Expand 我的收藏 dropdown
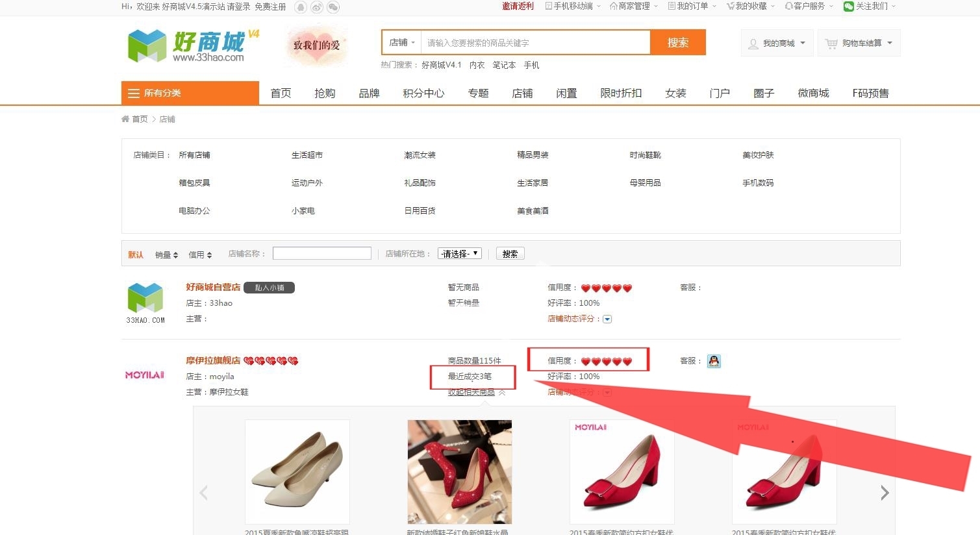 (751, 6)
